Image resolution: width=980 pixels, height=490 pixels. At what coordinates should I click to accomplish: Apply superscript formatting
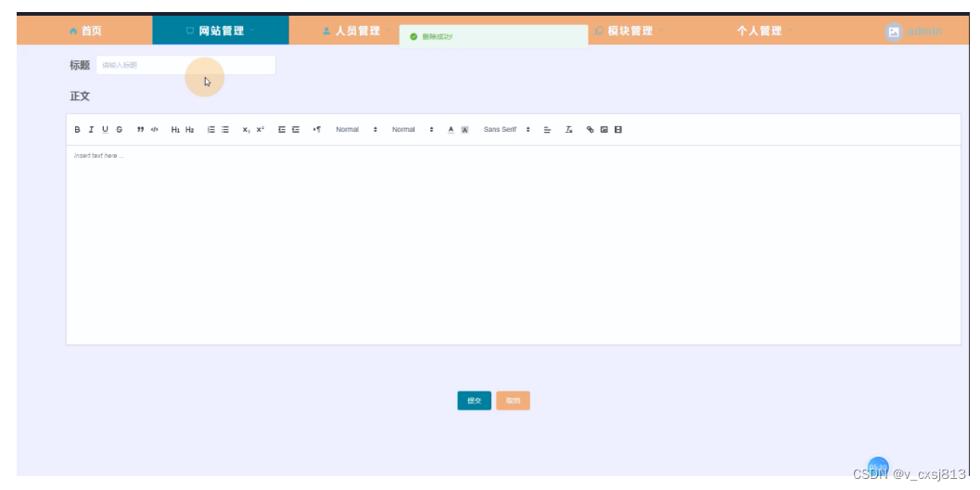(x=260, y=130)
